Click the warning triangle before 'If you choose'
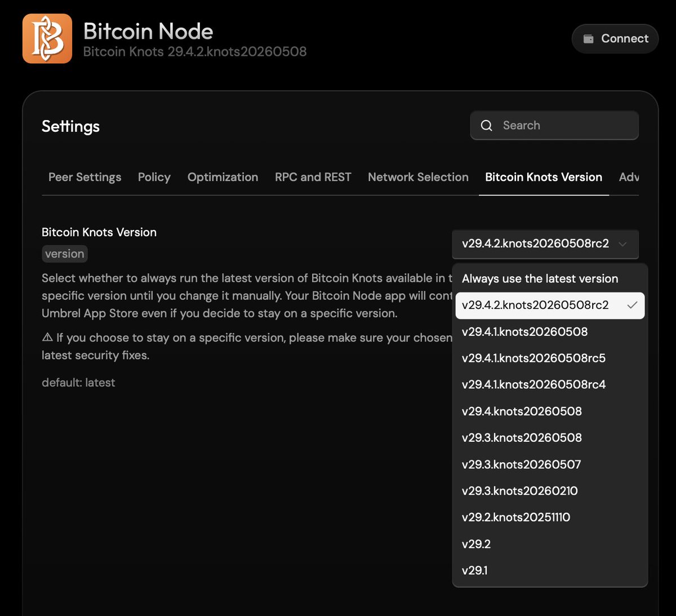This screenshot has height=616, width=676. (x=47, y=337)
